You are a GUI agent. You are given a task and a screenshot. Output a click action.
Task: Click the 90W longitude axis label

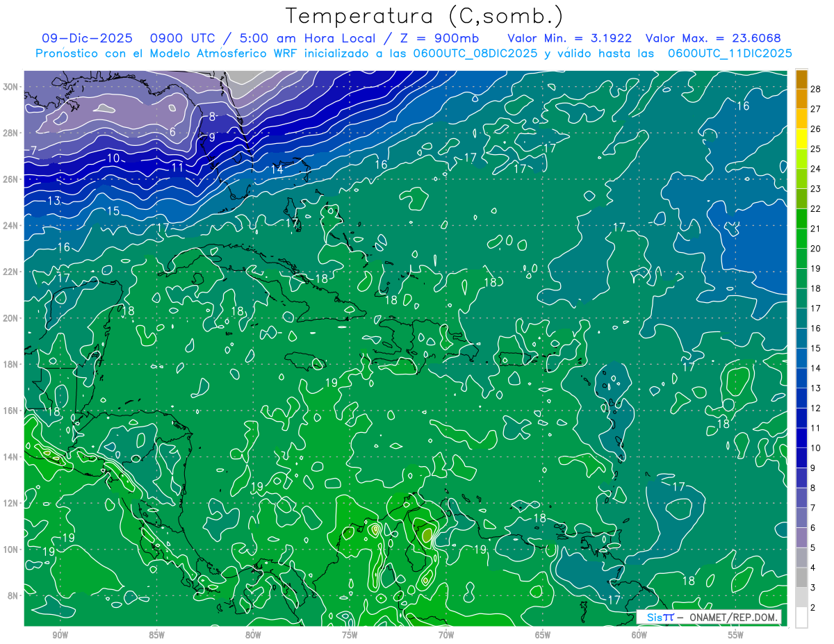[60, 635]
